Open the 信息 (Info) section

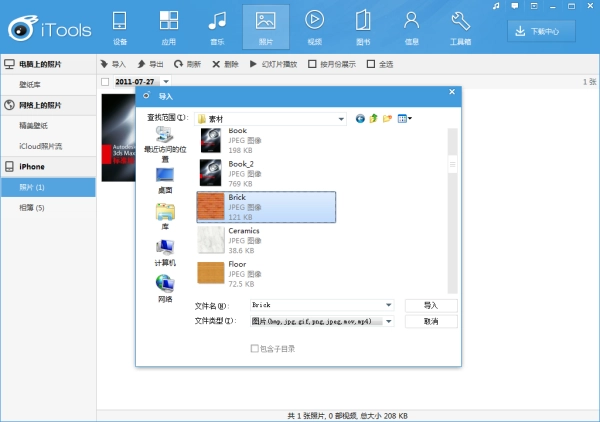click(x=412, y=28)
